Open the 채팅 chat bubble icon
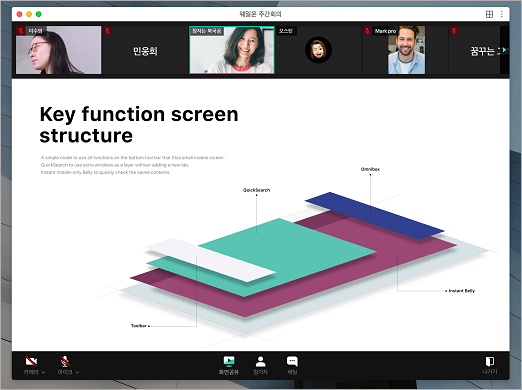Screen dimensions: 522x390 coord(292,361)
